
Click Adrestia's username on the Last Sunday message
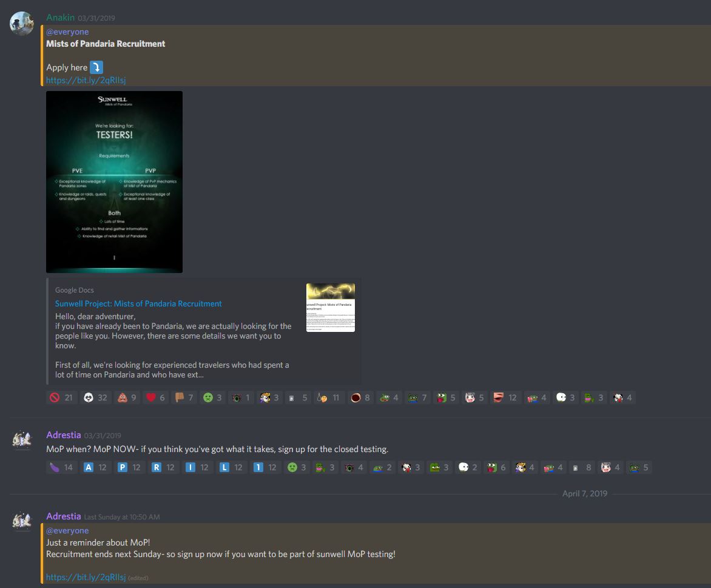(x=64, y=516)
